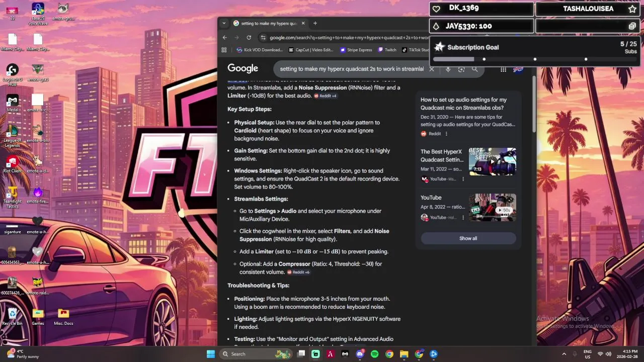Open File Explorer from the taskbar
This screenshot has height=362, width=644.
click(404, 354)
